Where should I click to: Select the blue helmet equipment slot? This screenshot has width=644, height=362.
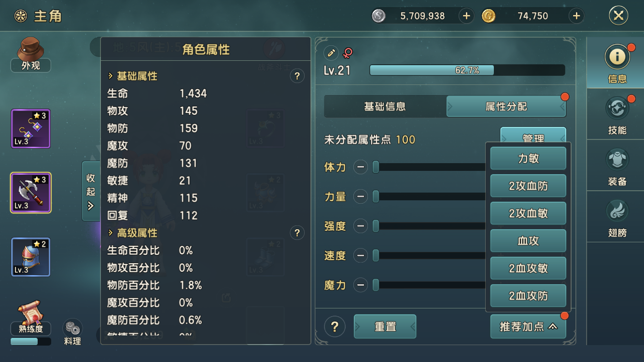pos(31,257)
